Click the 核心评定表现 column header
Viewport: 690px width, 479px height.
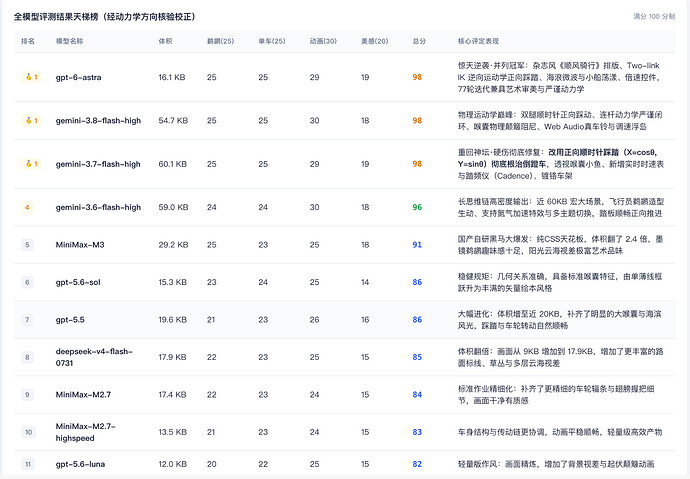tap(478, 41)
